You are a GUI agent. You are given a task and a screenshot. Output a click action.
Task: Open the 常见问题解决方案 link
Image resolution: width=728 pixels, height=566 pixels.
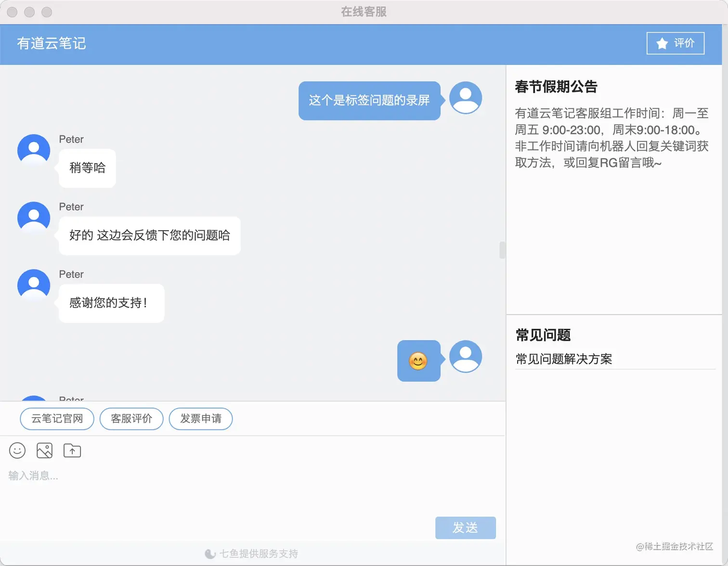[x=564, y=359]
